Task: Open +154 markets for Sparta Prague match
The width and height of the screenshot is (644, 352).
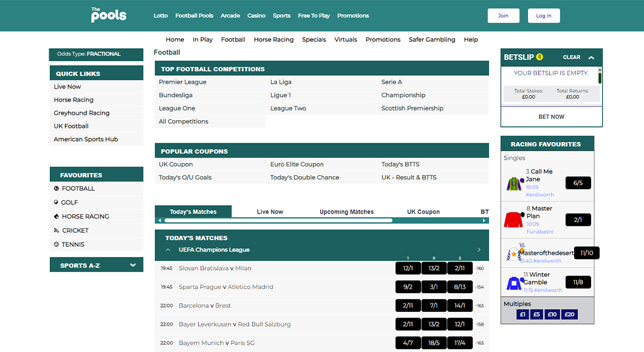Action: tap(480, 287)
